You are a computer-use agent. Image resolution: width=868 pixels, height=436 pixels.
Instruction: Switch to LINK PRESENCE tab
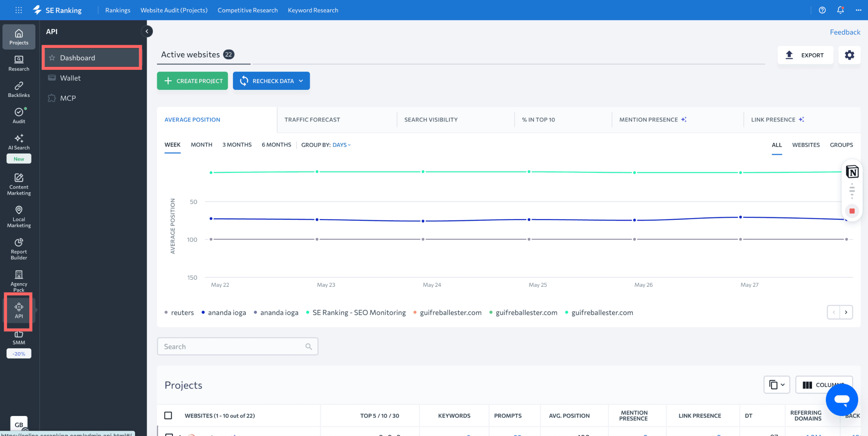tap(777, 119)
